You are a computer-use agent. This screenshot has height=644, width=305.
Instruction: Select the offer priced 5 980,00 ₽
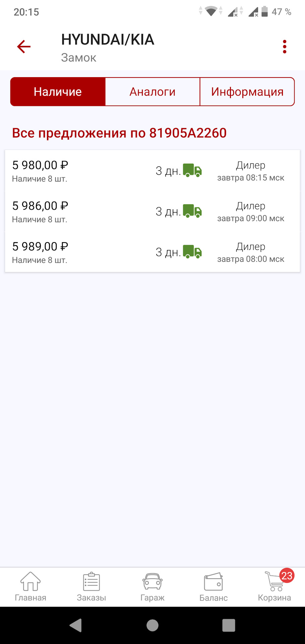pos(40,170)
